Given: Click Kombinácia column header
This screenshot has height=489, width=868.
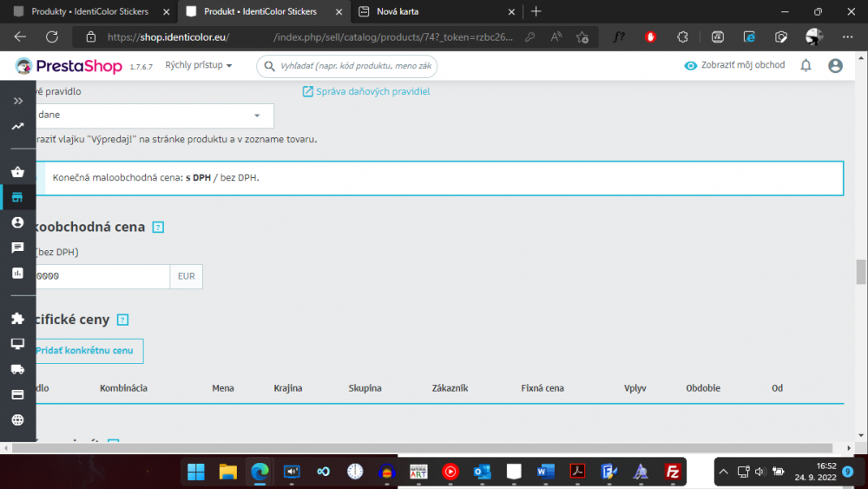Looking at the screenshot, I should 123,388.
